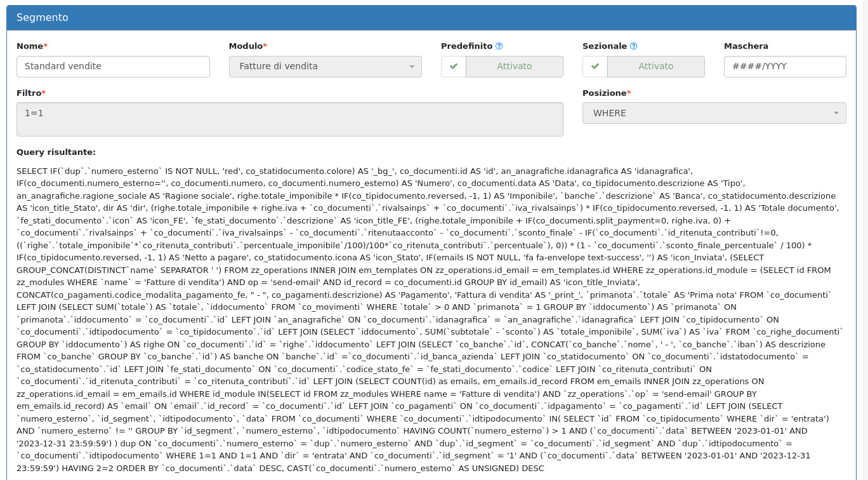Click the Query risultante heading
868x480 pixels.
(x=56, y=152)
